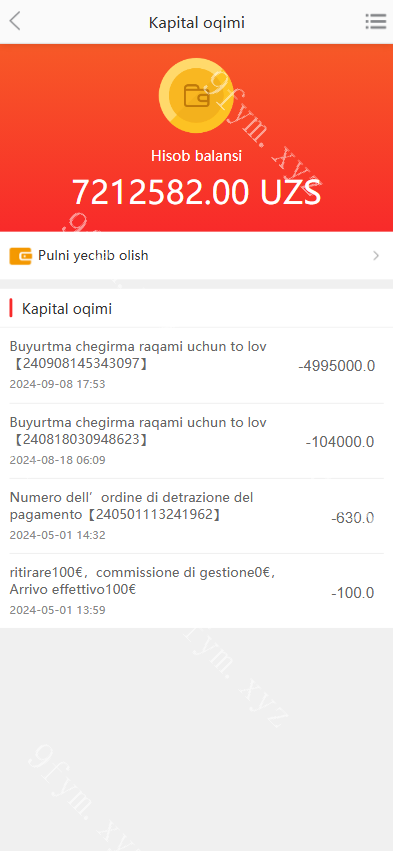Tap the gold wallet coin icon
The width and height of the screenshot is (393, 851).
click(196, 96)
